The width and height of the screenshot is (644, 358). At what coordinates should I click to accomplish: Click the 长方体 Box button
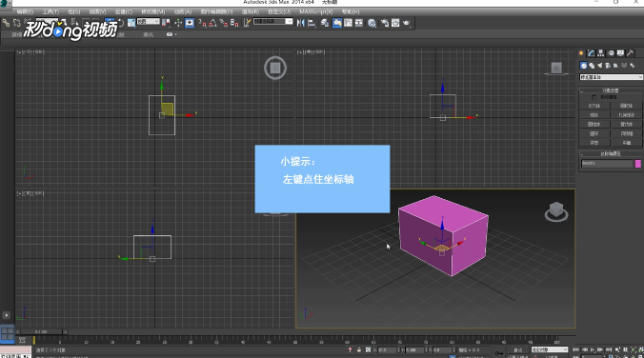click(594, 106)
